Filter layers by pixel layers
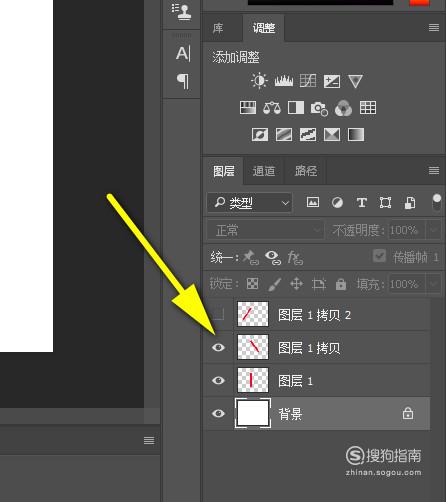 pos(313,202)
